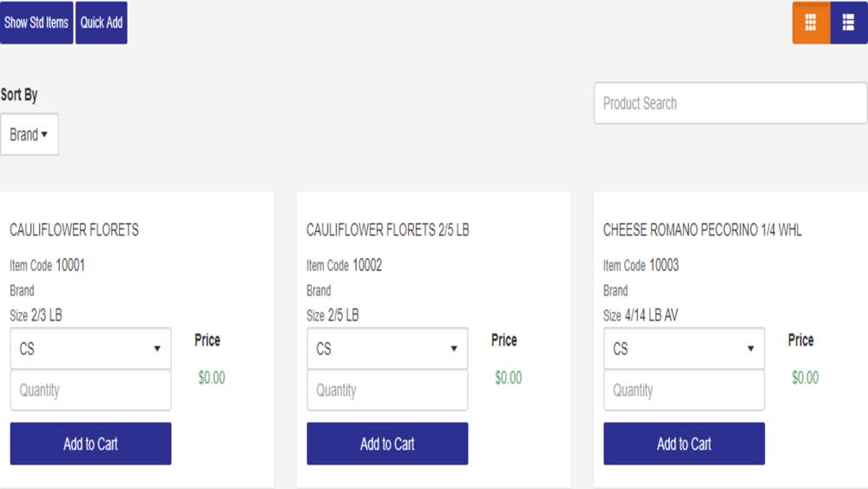Select the $0.00 price of item 10003

[805, 378]
